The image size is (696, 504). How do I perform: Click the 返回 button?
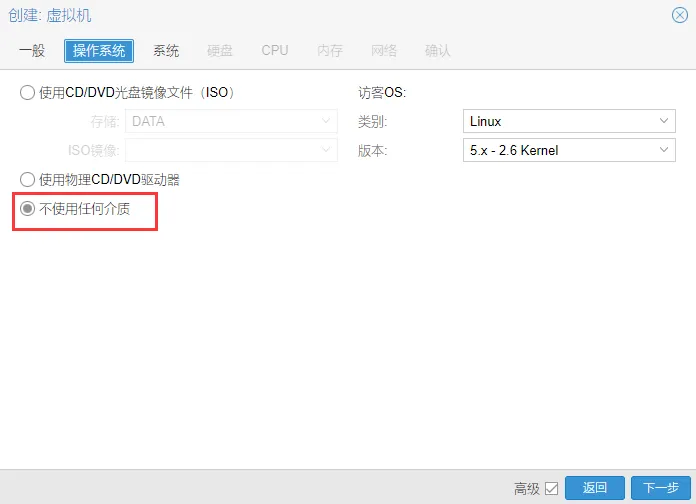coord(595,488)
